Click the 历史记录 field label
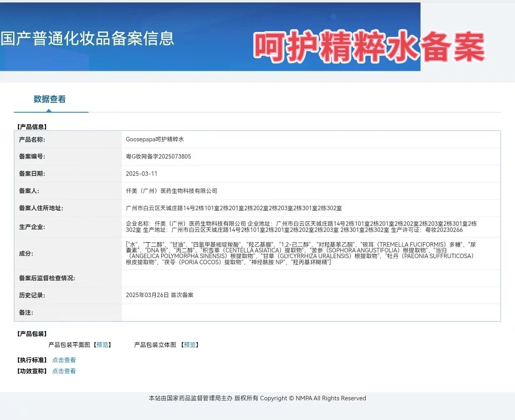 (x=32, y=295)
